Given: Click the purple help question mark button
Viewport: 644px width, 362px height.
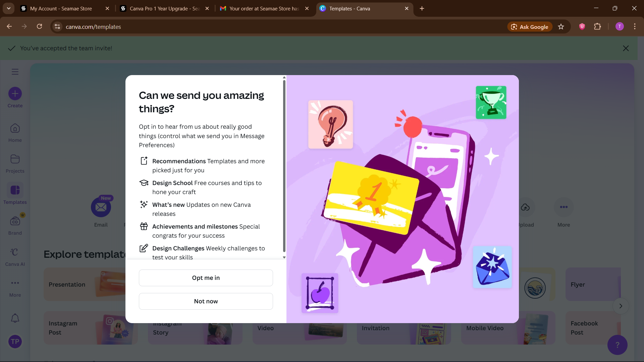Looking at the screenshot, I should coord(617,345).
